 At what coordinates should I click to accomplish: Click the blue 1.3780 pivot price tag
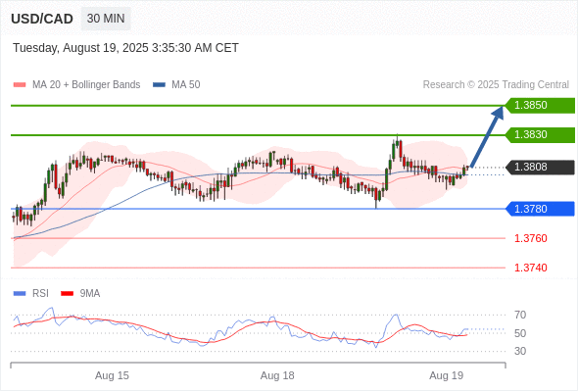[540, 209]
